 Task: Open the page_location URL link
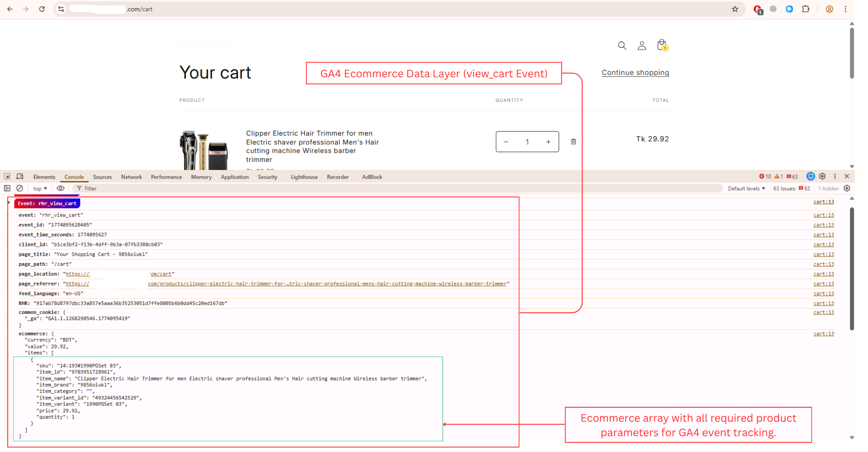118,274
